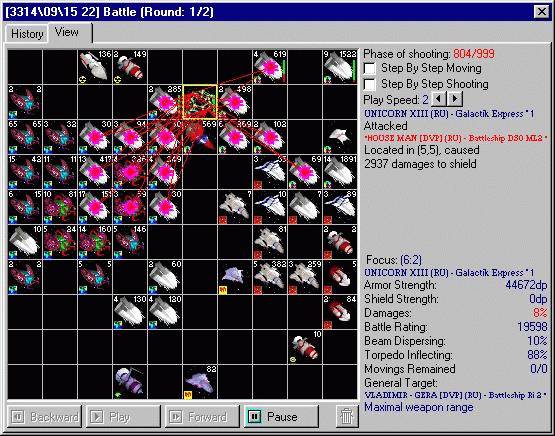Select the ship labeled 14 1891
Screen dimensions: 555x436
[x=340, y=172]
